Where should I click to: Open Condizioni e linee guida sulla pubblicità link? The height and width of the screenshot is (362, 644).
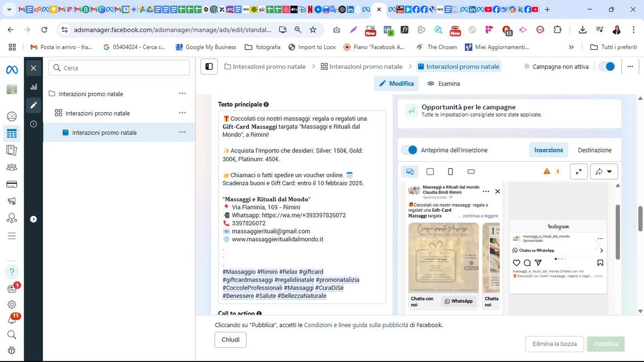[356, 325]
